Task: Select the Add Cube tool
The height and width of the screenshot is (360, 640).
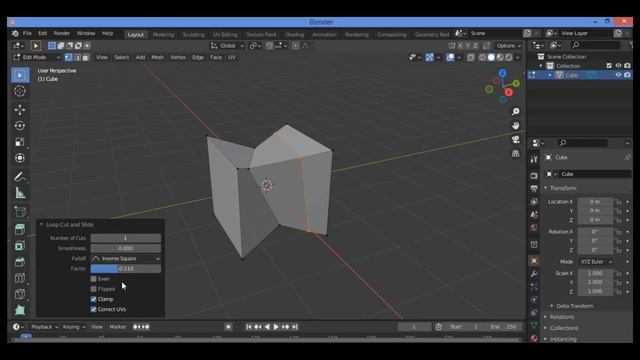Action: tap(20, 211)
